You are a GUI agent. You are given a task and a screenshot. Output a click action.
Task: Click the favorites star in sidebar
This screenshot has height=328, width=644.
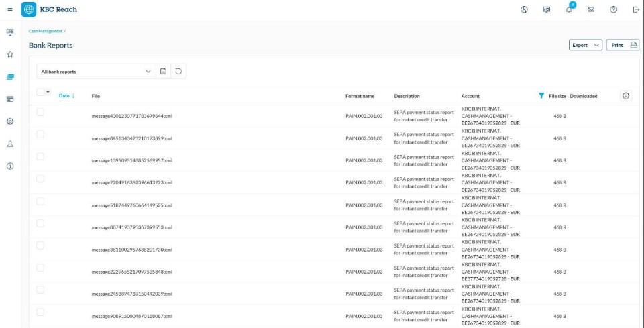10,54
